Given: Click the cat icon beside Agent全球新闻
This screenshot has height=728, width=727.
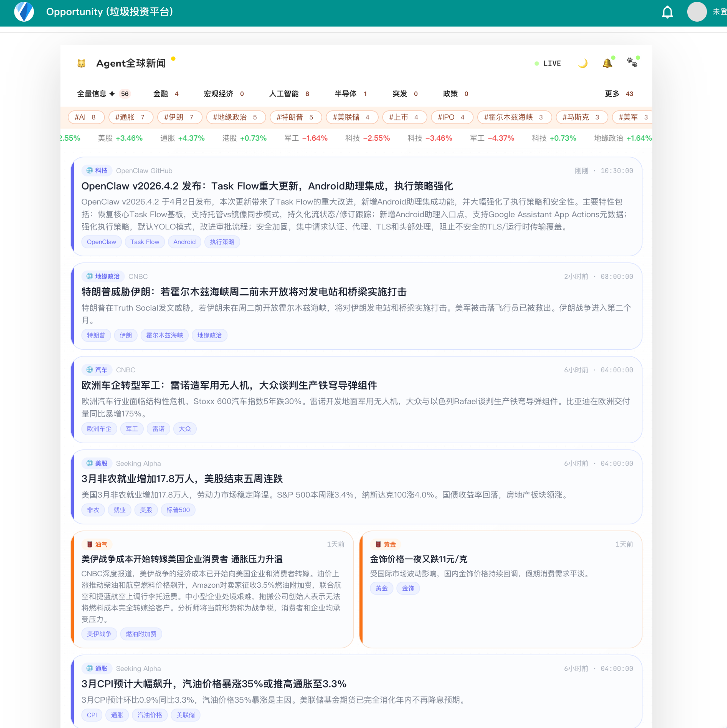Looking at the screenshot, I should [x=81, y=63].
